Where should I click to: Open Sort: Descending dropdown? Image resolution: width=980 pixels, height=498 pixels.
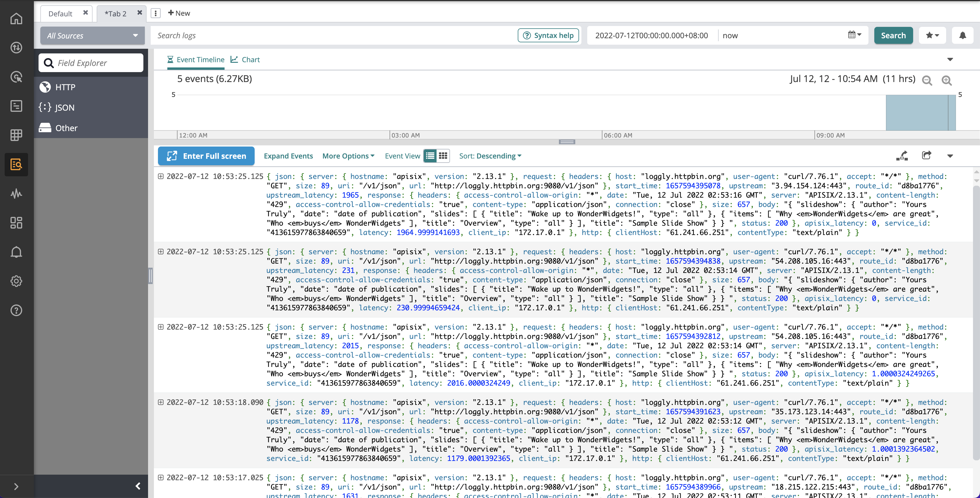coord(490,156)
